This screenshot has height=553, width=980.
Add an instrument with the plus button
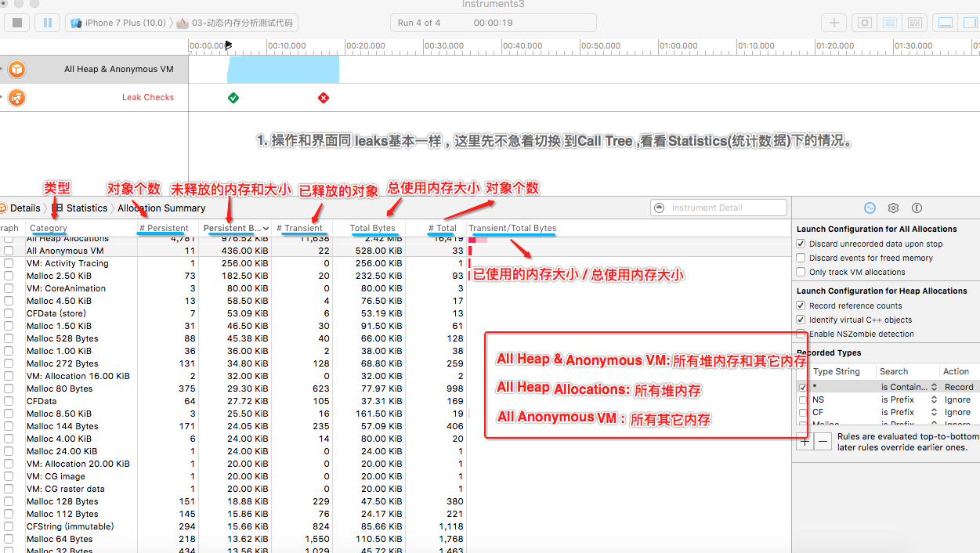point(834,23)
